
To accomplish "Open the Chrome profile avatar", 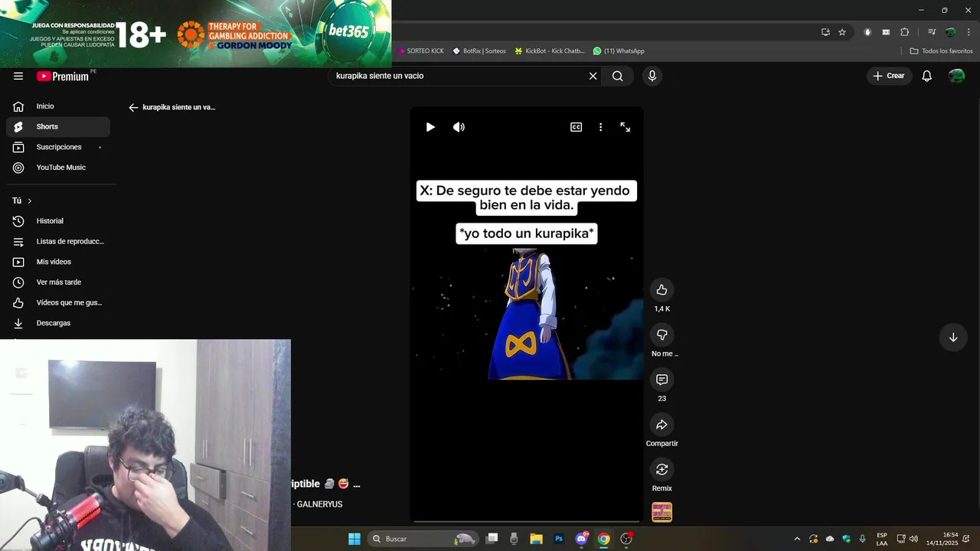I will pyautogui.click(x=951, y=32).
